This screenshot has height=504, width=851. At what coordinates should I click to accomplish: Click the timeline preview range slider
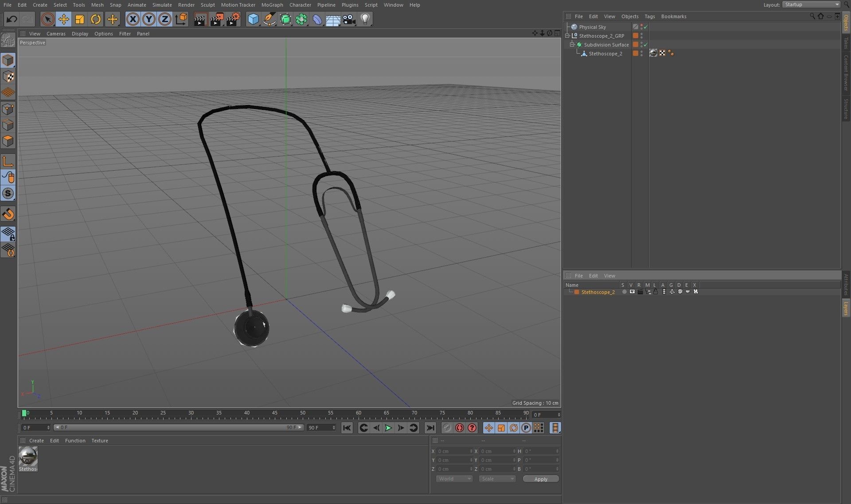point(178,427)
